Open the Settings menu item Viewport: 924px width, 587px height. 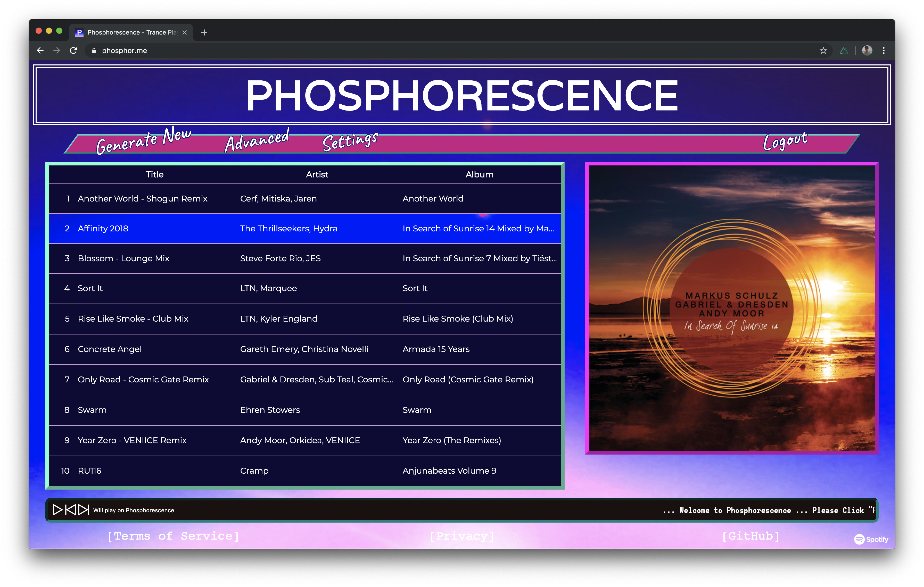350,141
